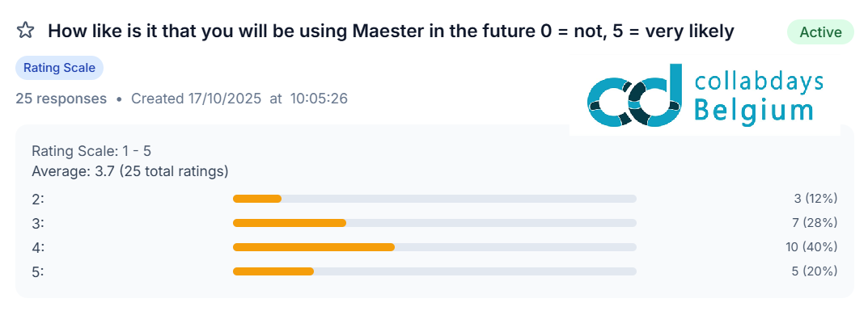Click the 3 (12%) result label
This screenshot has height=311, width=868.
tap(815, 199)
